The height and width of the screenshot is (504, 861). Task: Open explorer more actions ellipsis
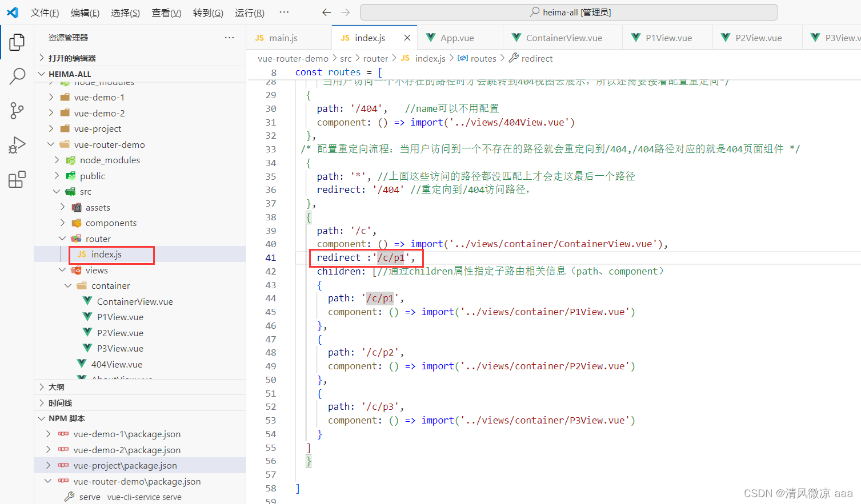[x=229, y=38]
